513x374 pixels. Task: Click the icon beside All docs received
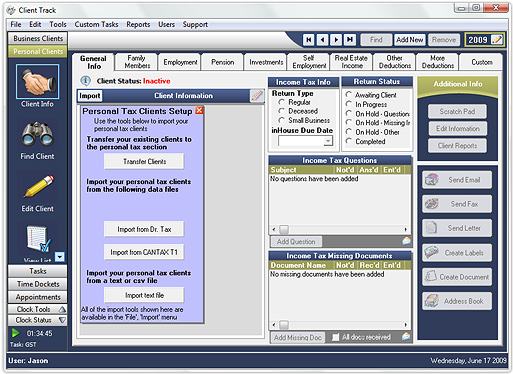click(406, 337)
